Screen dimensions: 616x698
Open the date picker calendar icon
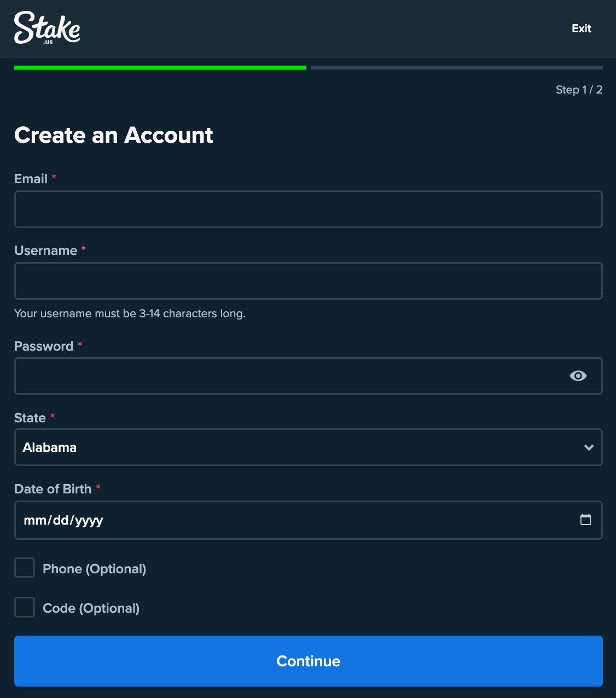tap(585, 520)
